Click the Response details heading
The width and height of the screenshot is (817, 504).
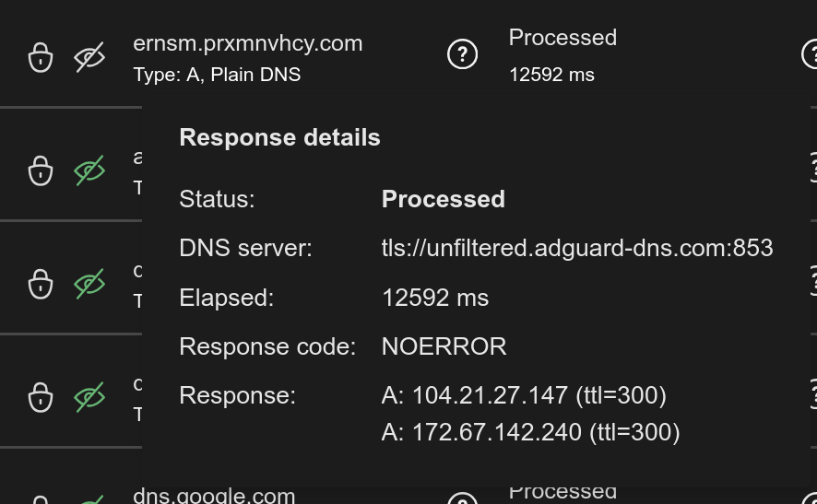279,137
